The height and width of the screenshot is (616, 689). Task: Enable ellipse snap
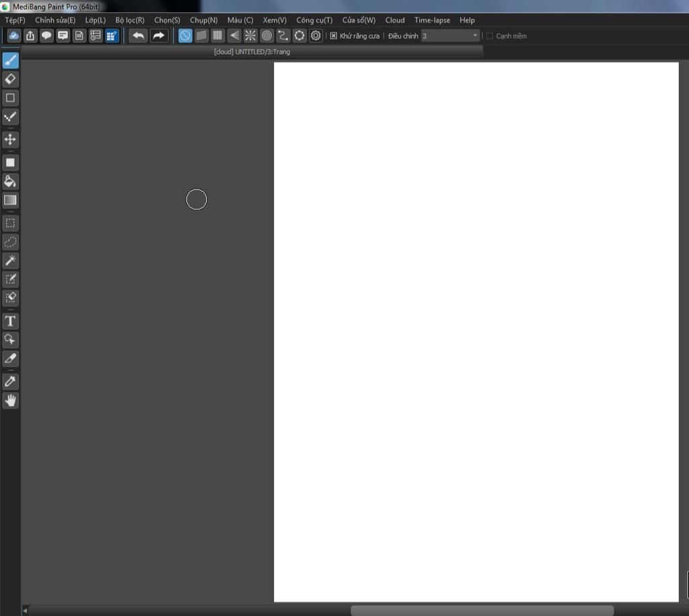point(299,36)
